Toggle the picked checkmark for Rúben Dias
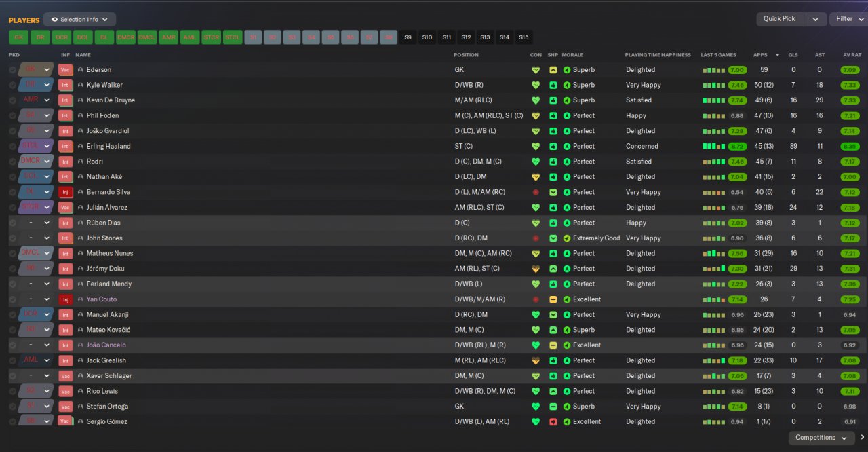 [12, 223]
